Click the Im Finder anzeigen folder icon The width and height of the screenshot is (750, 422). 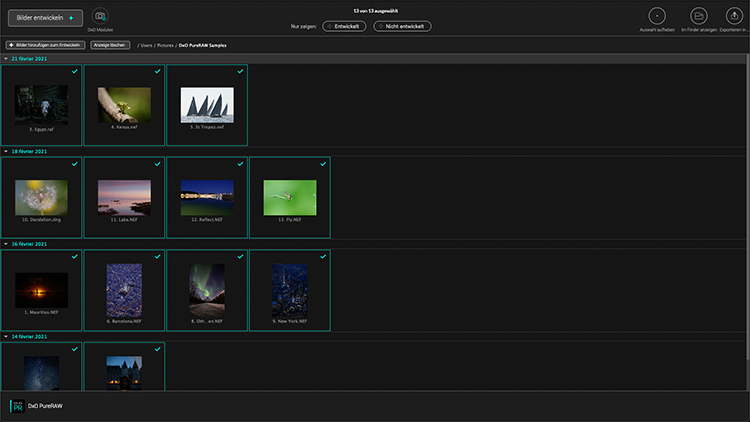(x=699, y=16)
